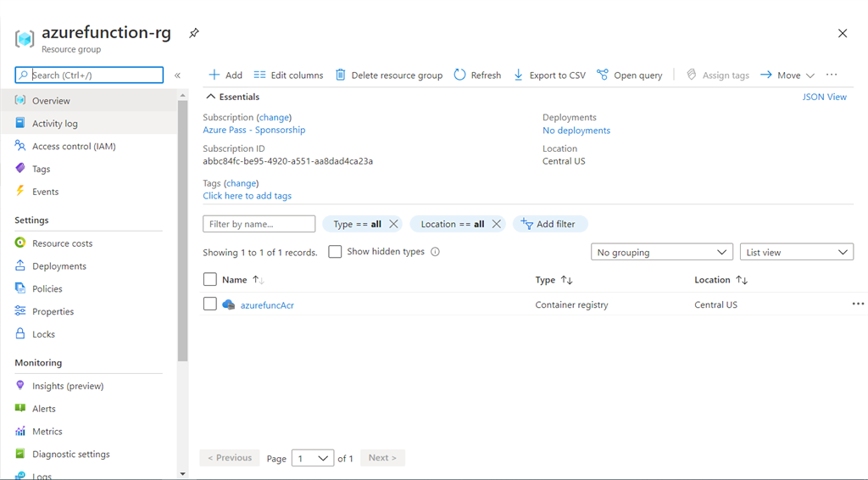
Task: Go to Resource costs settings
Action: pyautogui.click(x=62, y=243)
